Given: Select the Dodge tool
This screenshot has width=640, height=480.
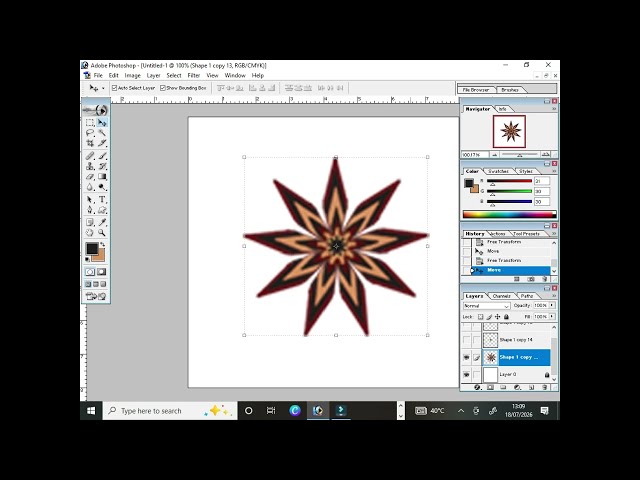Looking at the screenshot, I should 102,187.
